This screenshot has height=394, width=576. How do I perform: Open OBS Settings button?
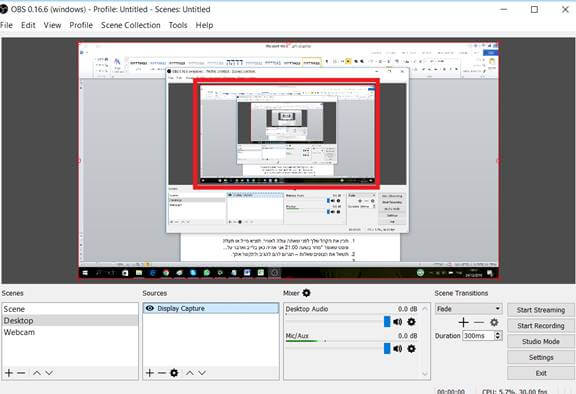541,357
